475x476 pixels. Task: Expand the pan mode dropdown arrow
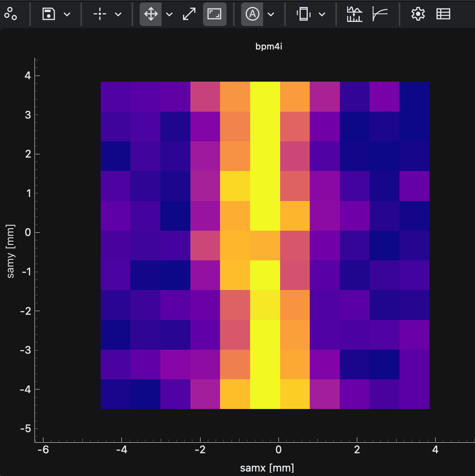point(169,14)
